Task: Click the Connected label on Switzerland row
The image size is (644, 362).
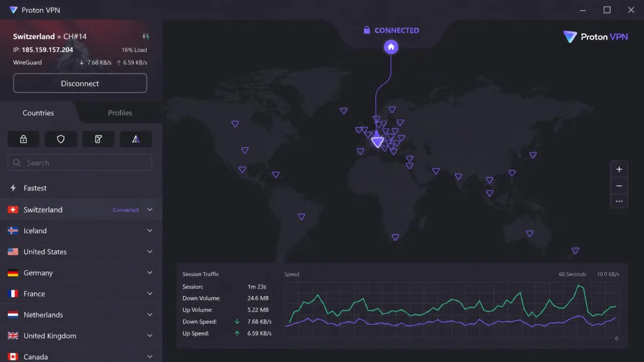Action: 126,210
